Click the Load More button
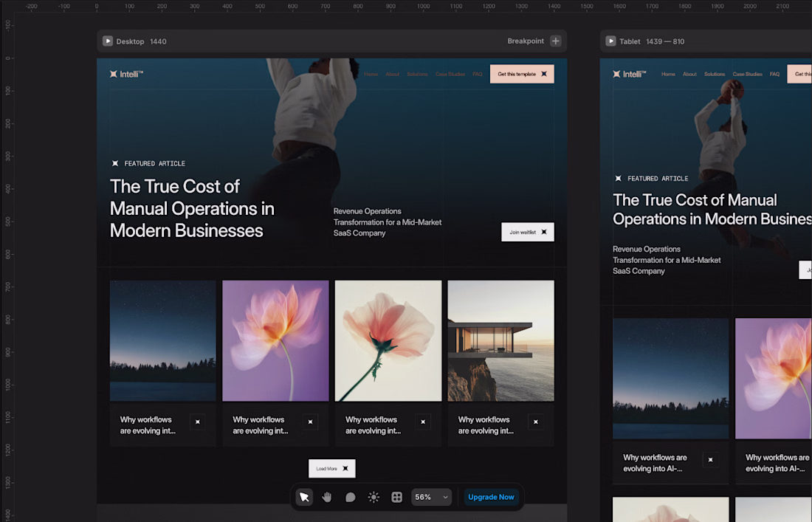The height and width of the screenshot is (522, 812). tap(332, 469)
